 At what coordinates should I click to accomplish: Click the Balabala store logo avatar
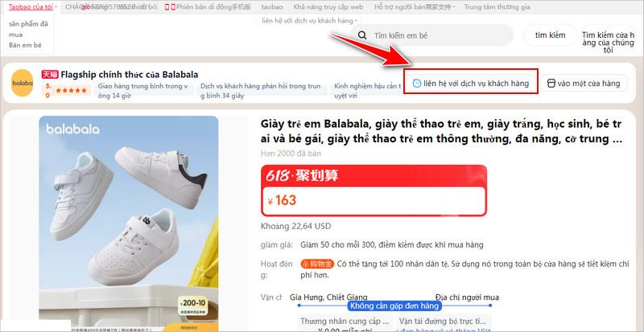coord(23,83)
